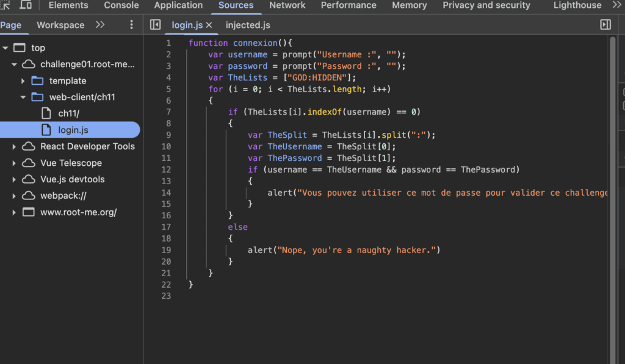Toggle a breakpoint on line 7 gutter
Viewport: 625px width, 364px height.
pyautogui.click(x=168, y=112)
